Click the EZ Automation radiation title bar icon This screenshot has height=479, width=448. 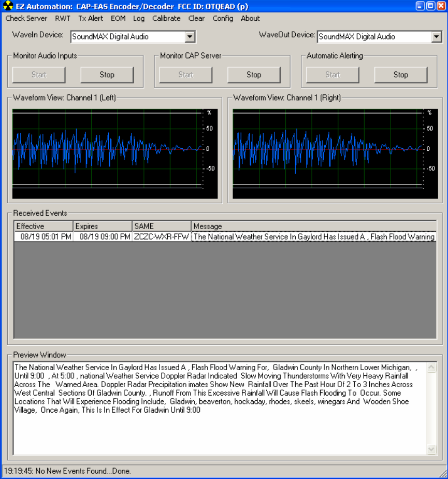click(8, 6)
